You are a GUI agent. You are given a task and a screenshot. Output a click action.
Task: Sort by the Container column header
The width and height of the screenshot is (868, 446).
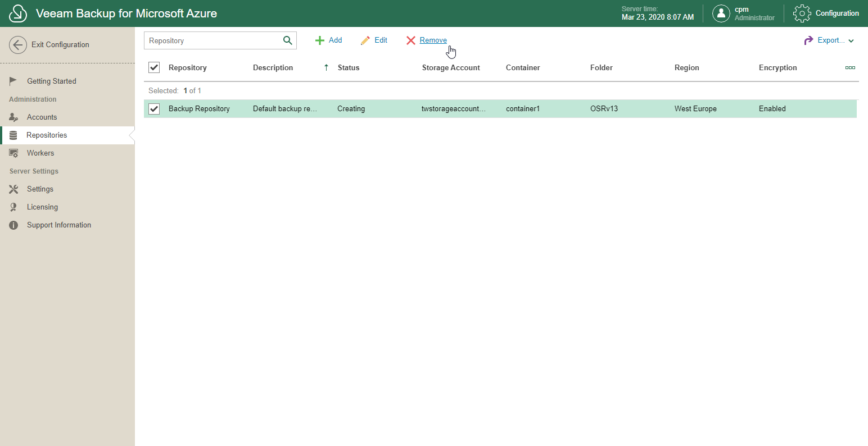[523, 67]
